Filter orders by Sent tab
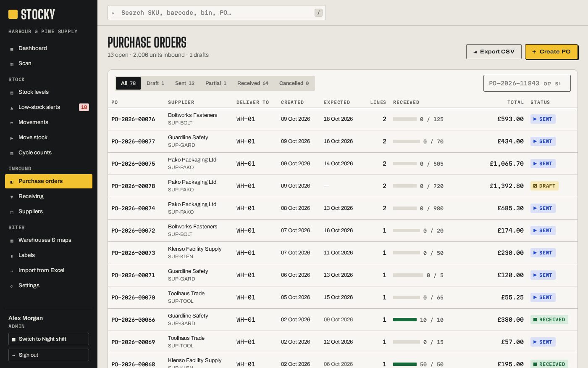Image resolution: width=588 pixels, height=368 pixels. (185, 83)
